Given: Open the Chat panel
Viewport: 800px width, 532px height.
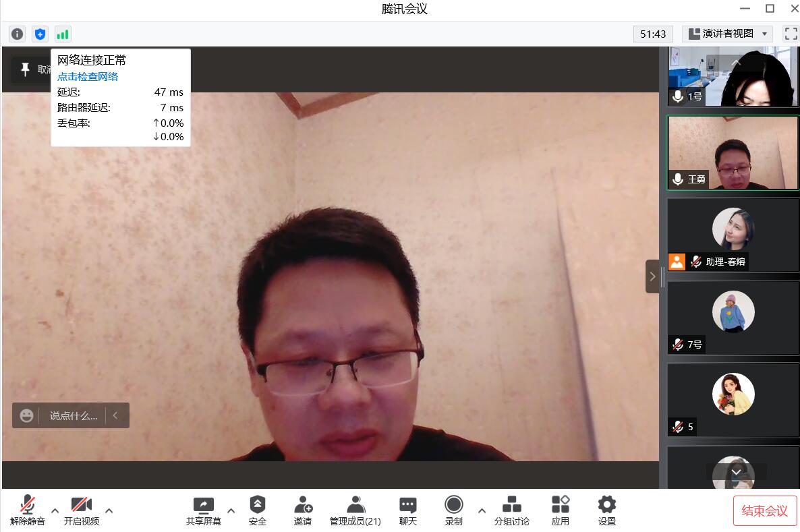Looking at the screenshot, I should pyautogui.click(x=408, y=510).
